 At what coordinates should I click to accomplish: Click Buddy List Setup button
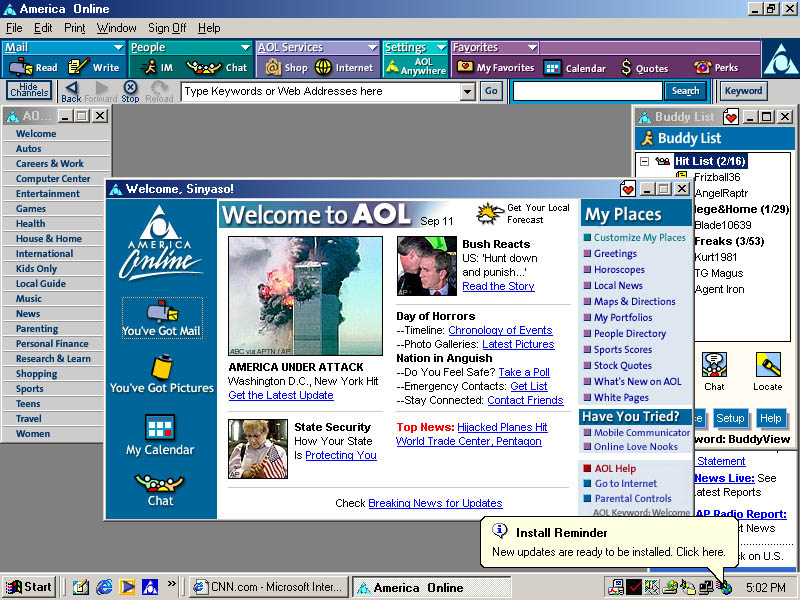coord(730,418)
